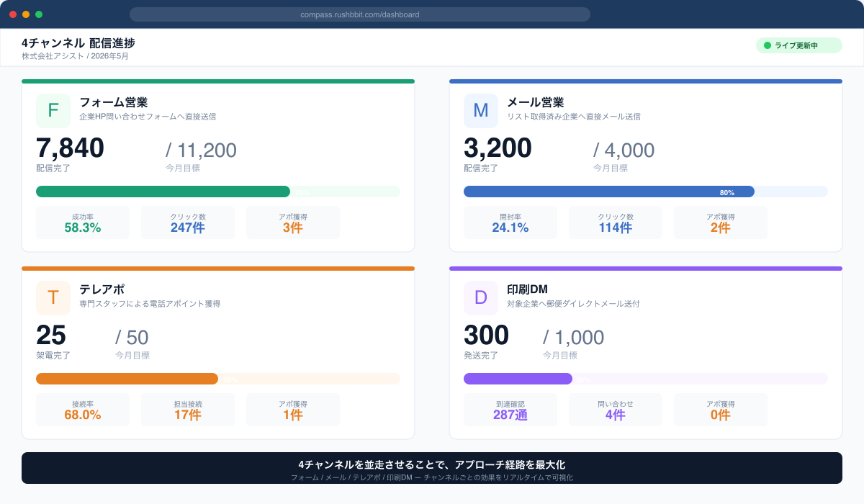The height and width of the screenshot is (504, 864).
Task: Click the 300 発送完了 figure
Action: click(486, 336)
